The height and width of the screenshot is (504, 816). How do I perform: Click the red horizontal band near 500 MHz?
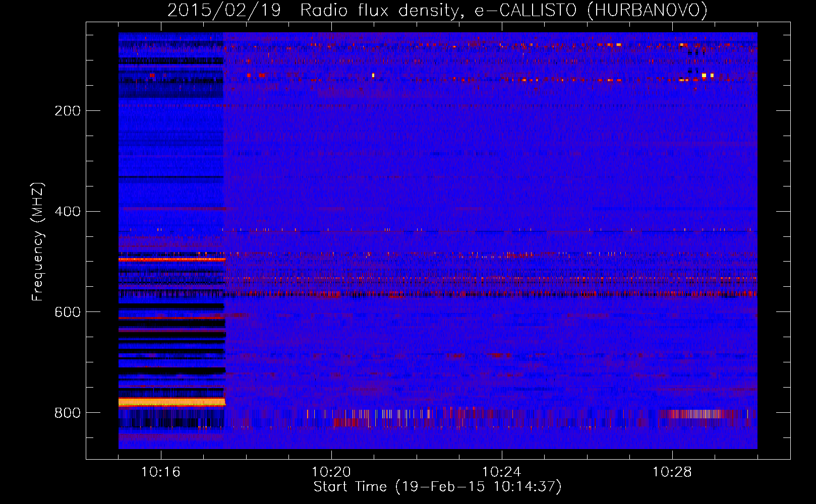pos(171,259)
